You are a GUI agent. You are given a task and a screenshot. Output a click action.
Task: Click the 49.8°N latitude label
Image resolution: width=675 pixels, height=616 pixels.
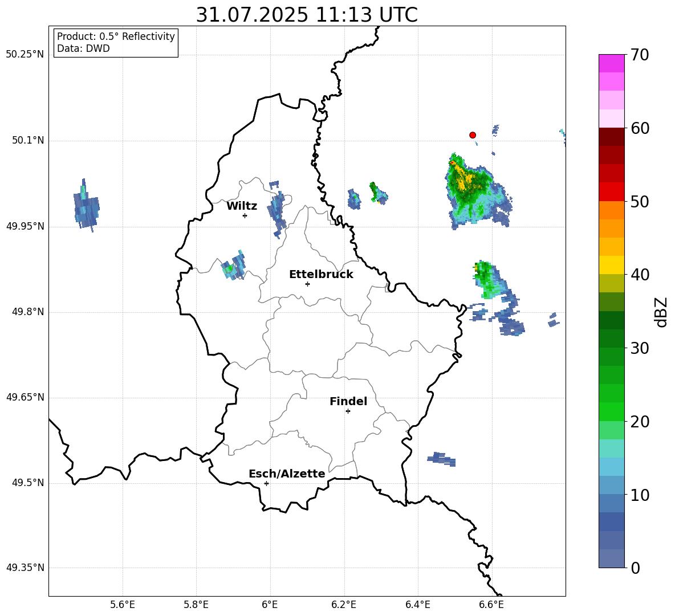[28, 312]
